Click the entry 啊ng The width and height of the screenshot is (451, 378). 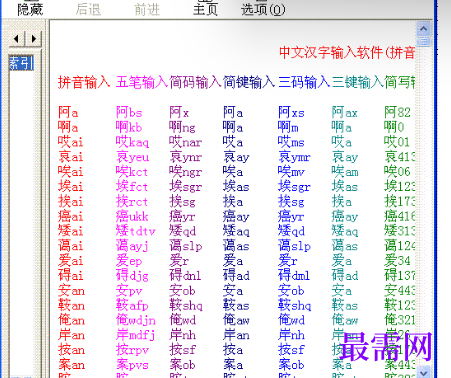pyautogui.click(x=182, y=127)
